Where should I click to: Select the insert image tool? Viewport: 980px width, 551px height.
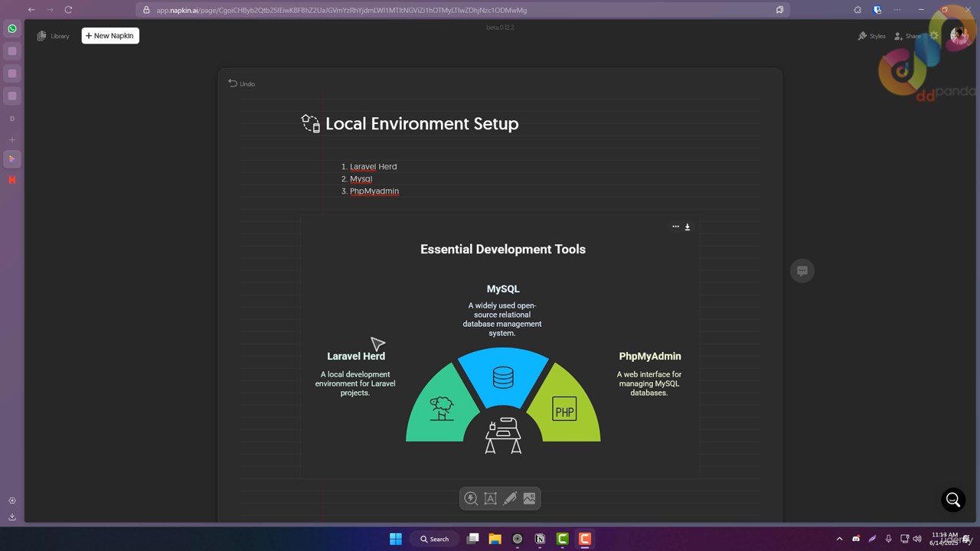coord(529,498)
